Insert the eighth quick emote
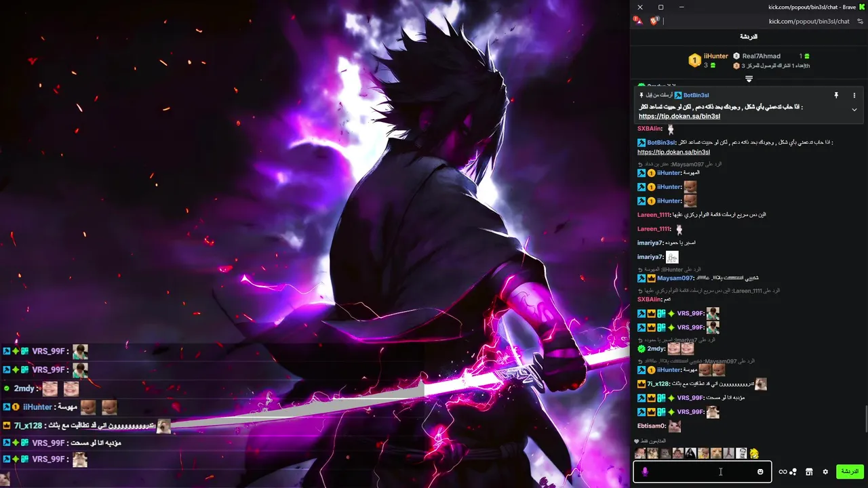The height and width of the screenshot is (488, 868). [729, 453]
